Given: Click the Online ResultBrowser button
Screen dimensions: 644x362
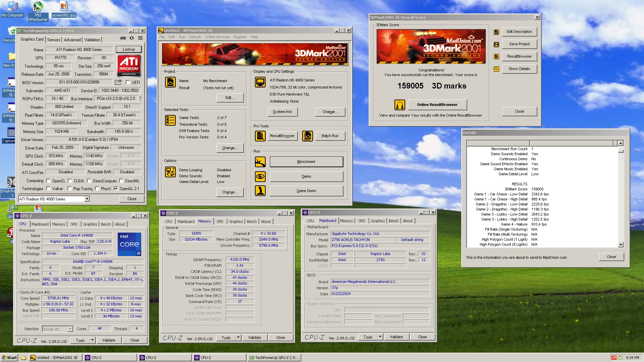Looking at the screenshot, I should (x=437, y=105).
